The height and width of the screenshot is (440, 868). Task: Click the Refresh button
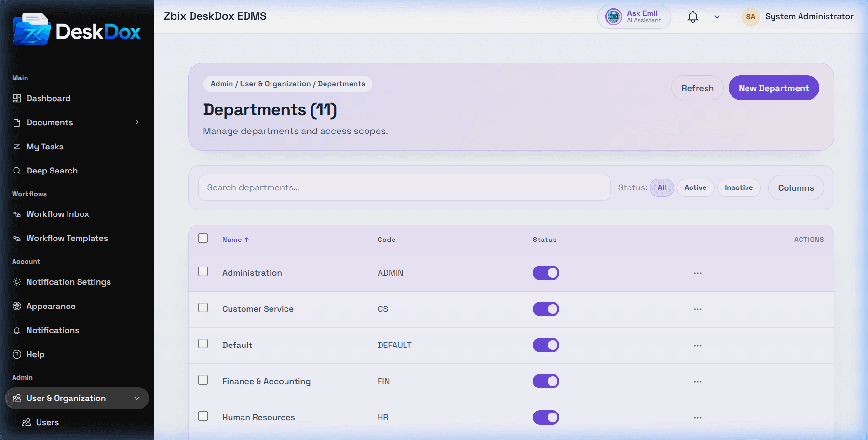click(x=697, y=88)
